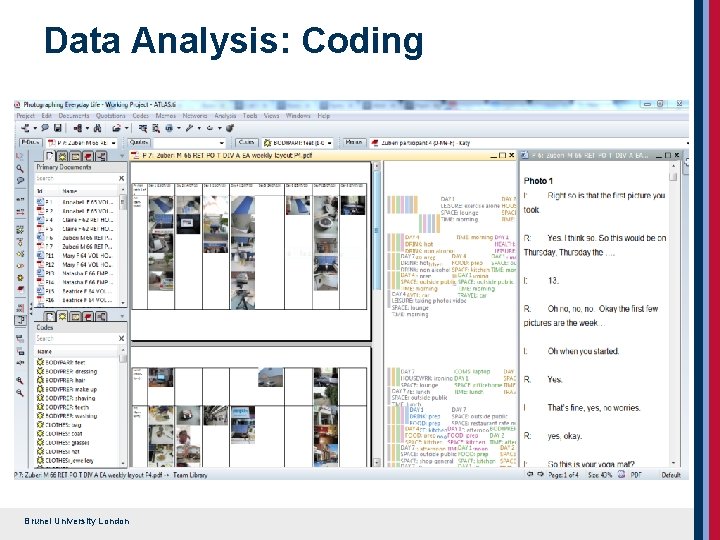Select code BODYPREP: hair
This screenshot has height=540, width=720.
click(x=61, y=380)
